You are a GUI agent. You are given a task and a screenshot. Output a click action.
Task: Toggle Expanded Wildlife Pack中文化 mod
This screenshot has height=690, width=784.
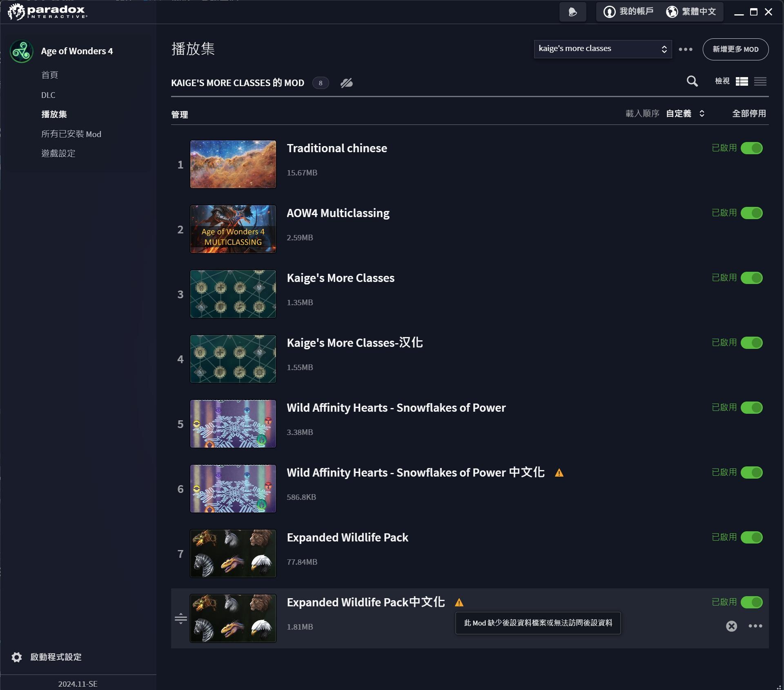pos(752,602)
